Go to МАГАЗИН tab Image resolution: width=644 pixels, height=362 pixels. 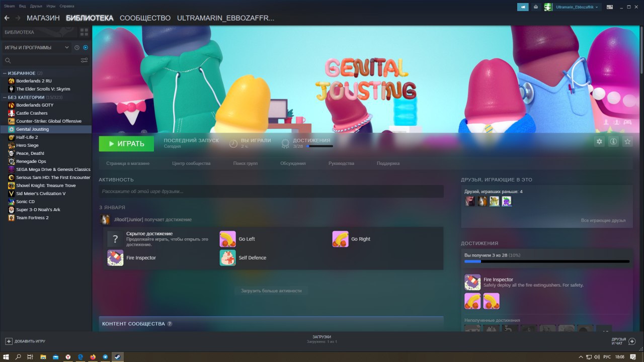[x=43, y=18]
